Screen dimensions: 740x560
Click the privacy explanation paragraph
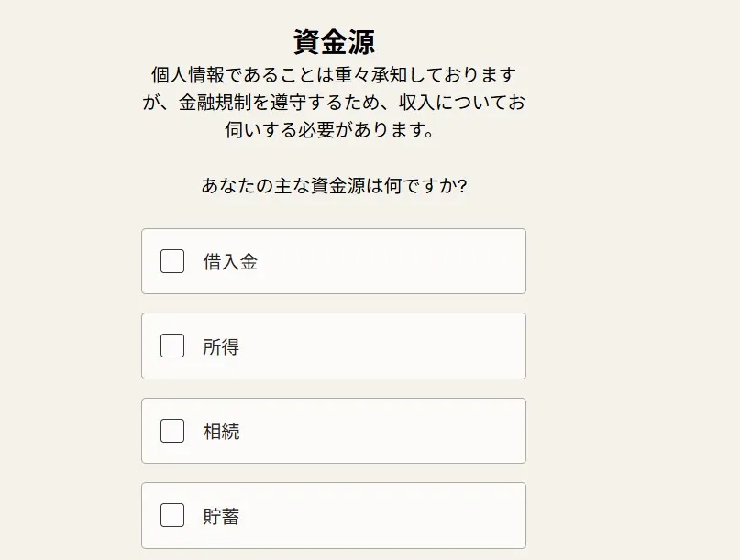coord(334,104)
